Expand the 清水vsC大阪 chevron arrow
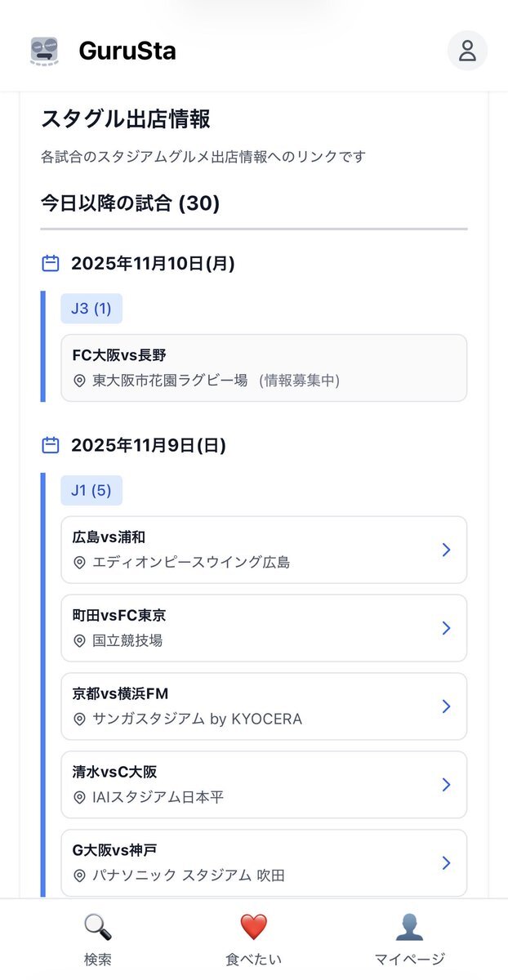This screenshot has width=508, height=980. (446, 785)
